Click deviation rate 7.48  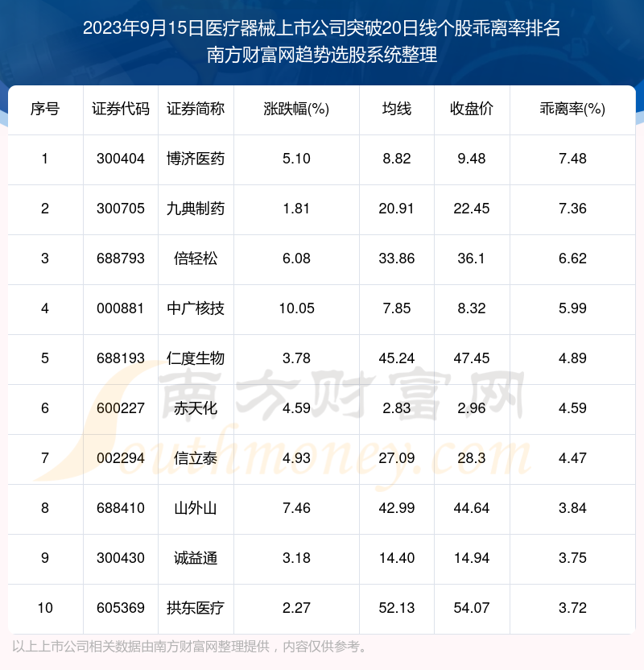[x=572, y=159]
